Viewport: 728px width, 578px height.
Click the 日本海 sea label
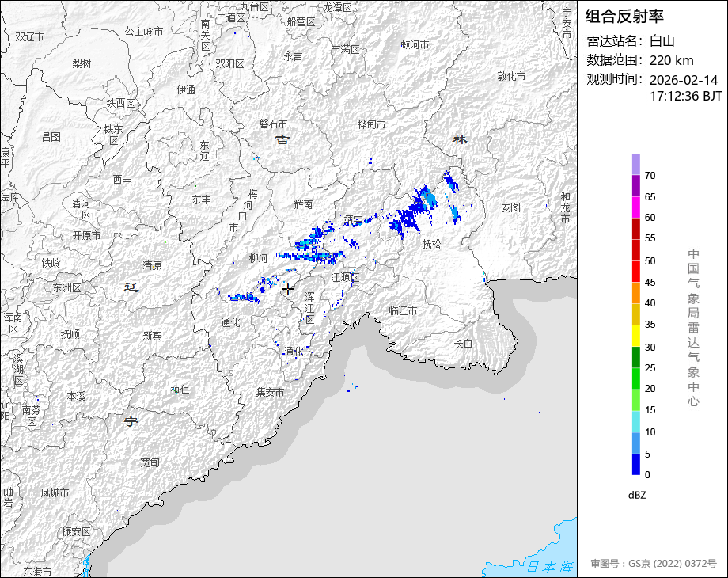pyautogui.click(x=550, y=566)
